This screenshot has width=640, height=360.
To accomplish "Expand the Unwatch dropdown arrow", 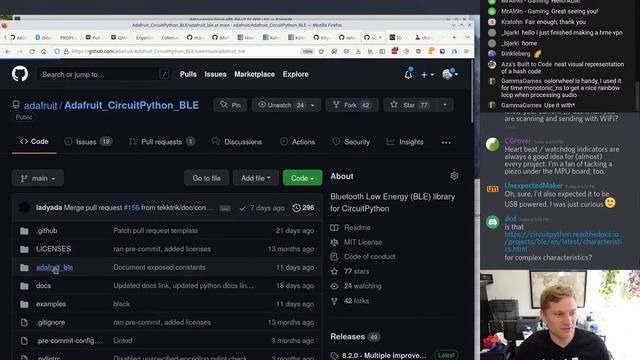I will click(x=313, y=105).
